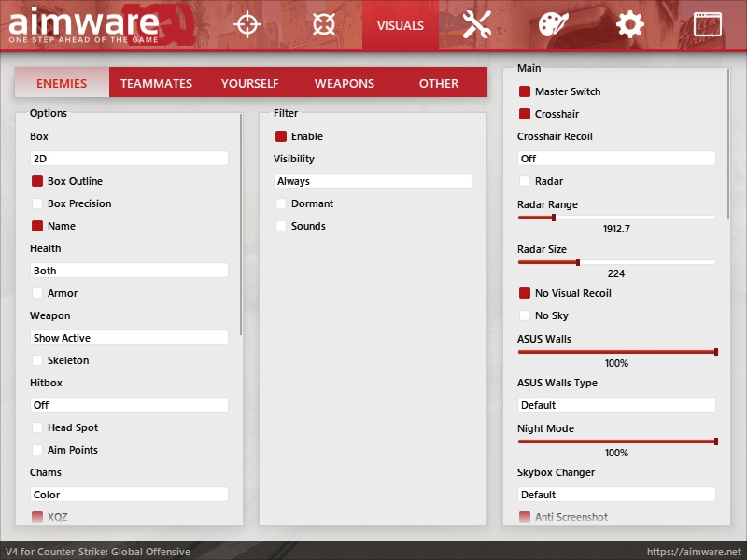The height and width of the screenshot is (560, 747).
Task: Disable the No Visual Recoil checkbox
Action: pyautogui.click(x=525, y=293)
